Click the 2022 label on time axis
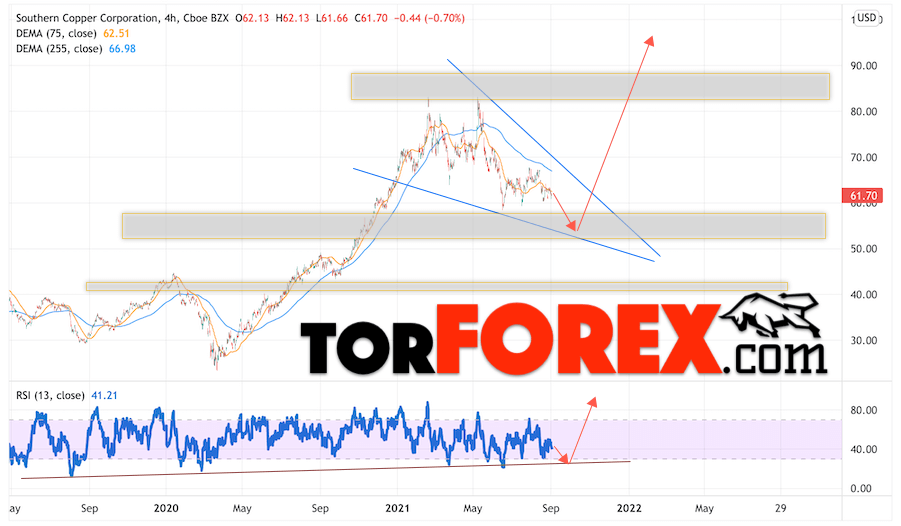 (629, 509)
